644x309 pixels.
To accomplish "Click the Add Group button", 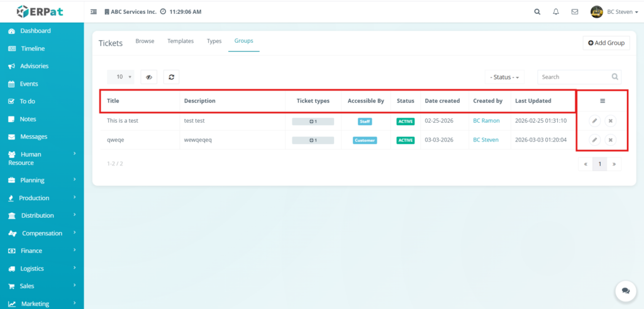I will click(x=606, y=43).
